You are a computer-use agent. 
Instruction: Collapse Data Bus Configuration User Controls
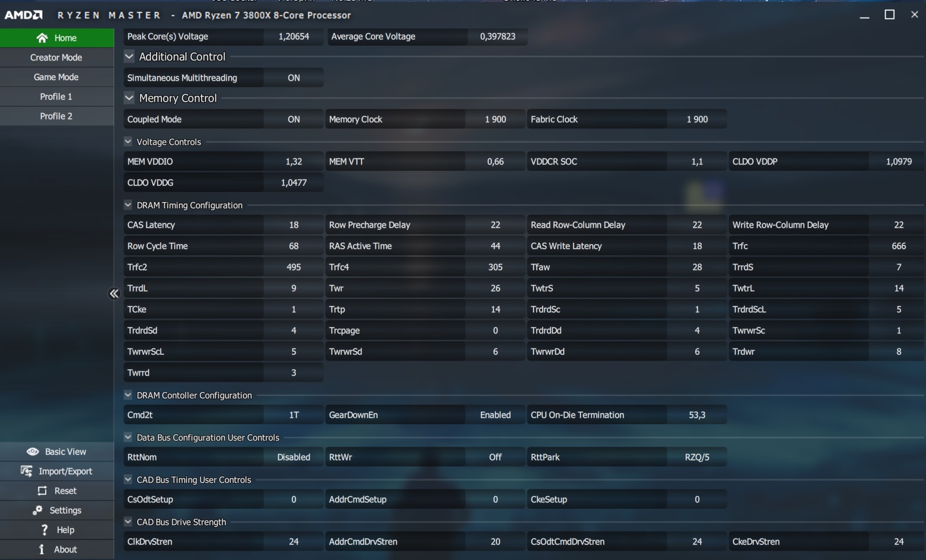(x=128, y=437)
